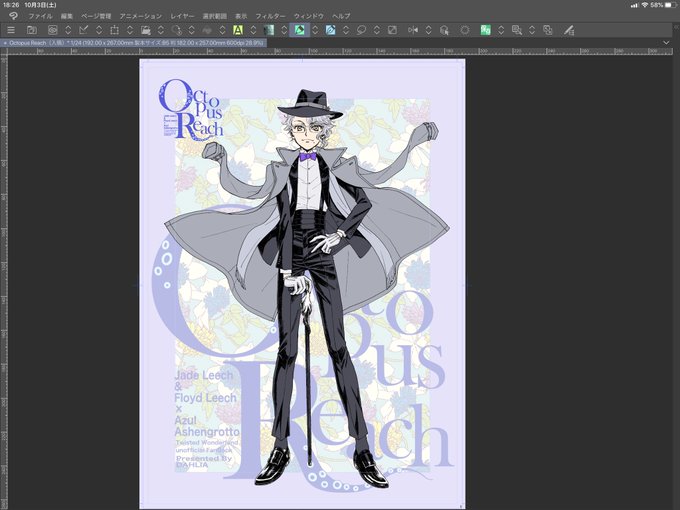The height and width of the screenshot is (510, 680).
Task: Click the character's hat on the canvas
Action: coord(310,105)
